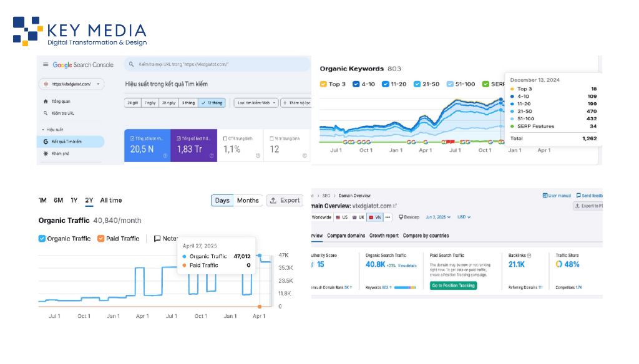Click help icon on 1,83 Tr card
639x364 pixels.
pos(212,156)
